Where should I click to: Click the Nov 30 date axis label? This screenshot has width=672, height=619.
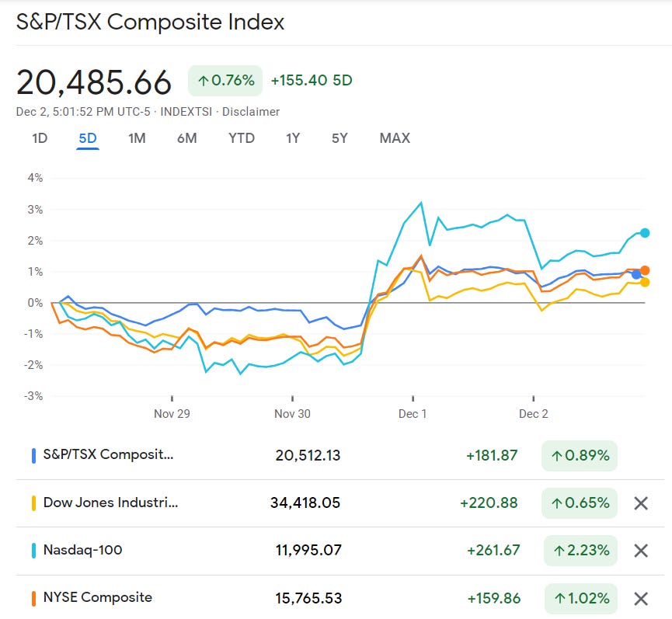click(x=292, y=414)
